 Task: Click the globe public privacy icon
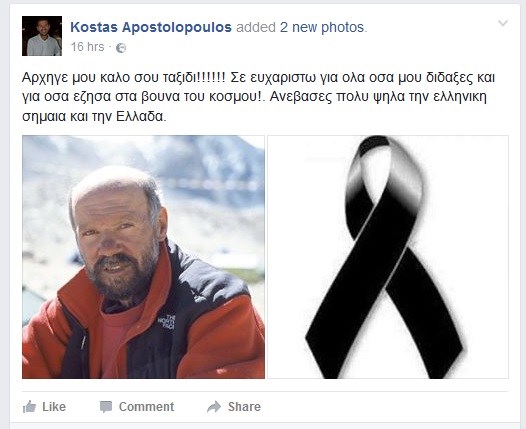121,48
